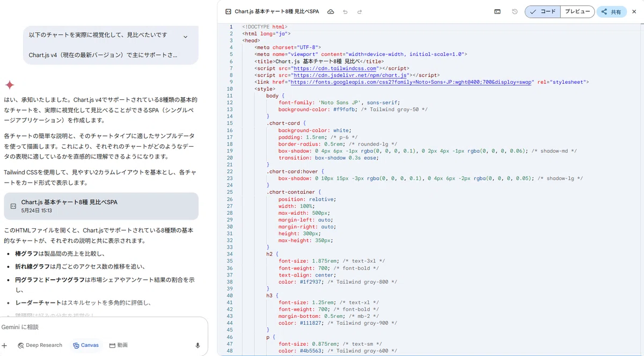Click the user prompt text 以下のチャートを実際に視覚化して
The image size is (644, 356).
pyautogui.click(x=98, y=35)
